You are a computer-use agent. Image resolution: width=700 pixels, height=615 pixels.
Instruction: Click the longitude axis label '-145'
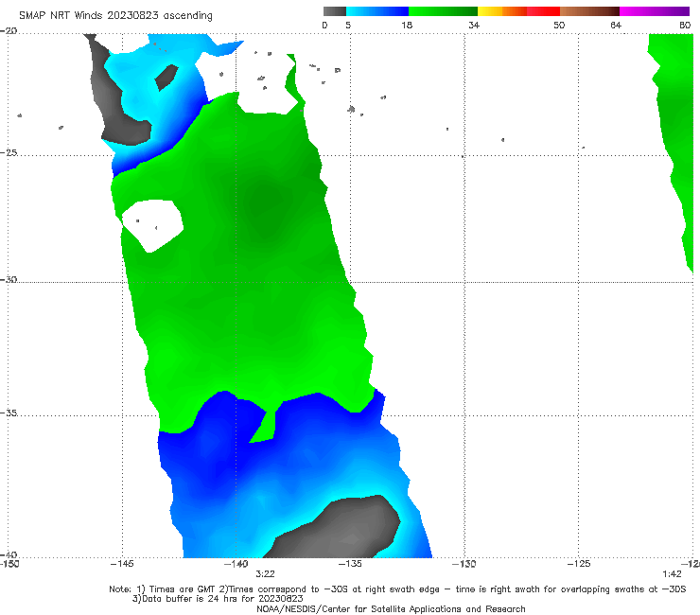pos(122,564)
